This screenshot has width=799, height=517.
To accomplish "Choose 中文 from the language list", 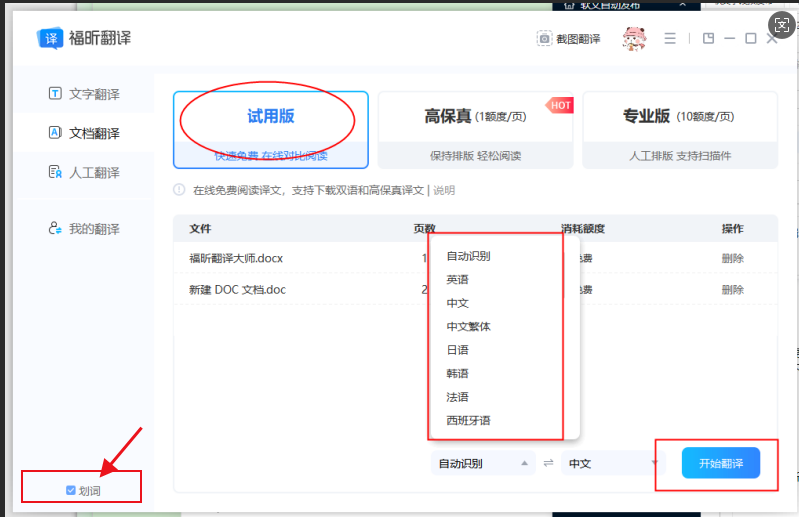I will pos(457,303).
